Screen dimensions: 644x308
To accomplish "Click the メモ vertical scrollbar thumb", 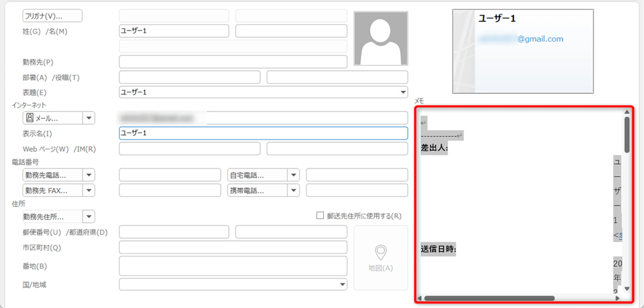I will click(x=627, y=135).
